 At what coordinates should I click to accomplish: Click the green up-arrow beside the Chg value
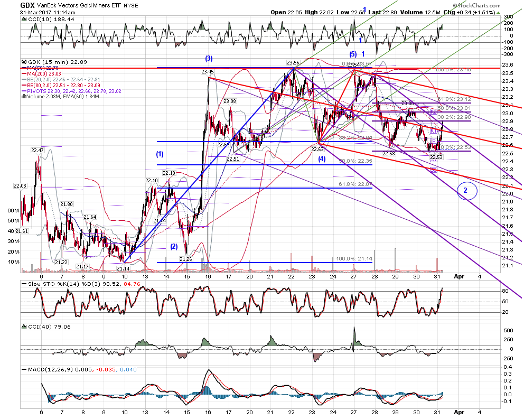[x=498, y=13]
